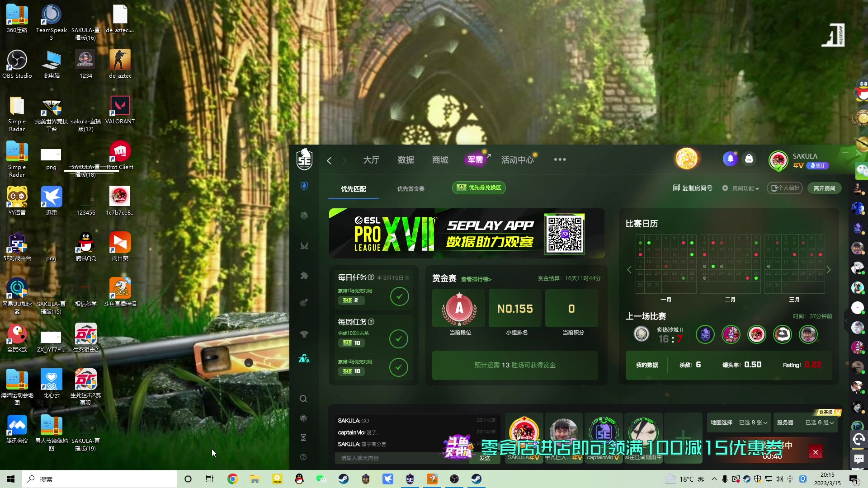Click the shield icon in left sidebar
This screenshot has height=488, width=868.
pos(304,186)
